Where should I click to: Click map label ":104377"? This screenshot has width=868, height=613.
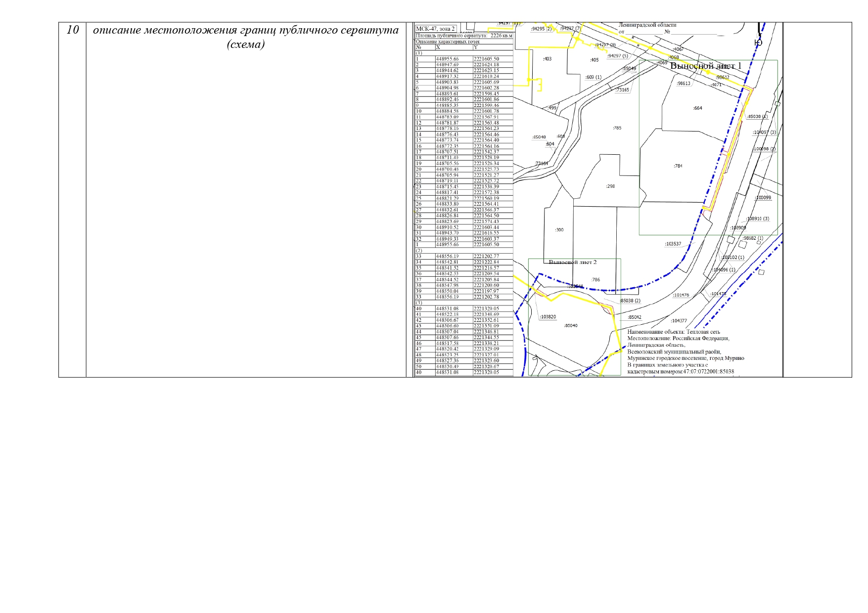pyautogui.click(x=679, y=321)
